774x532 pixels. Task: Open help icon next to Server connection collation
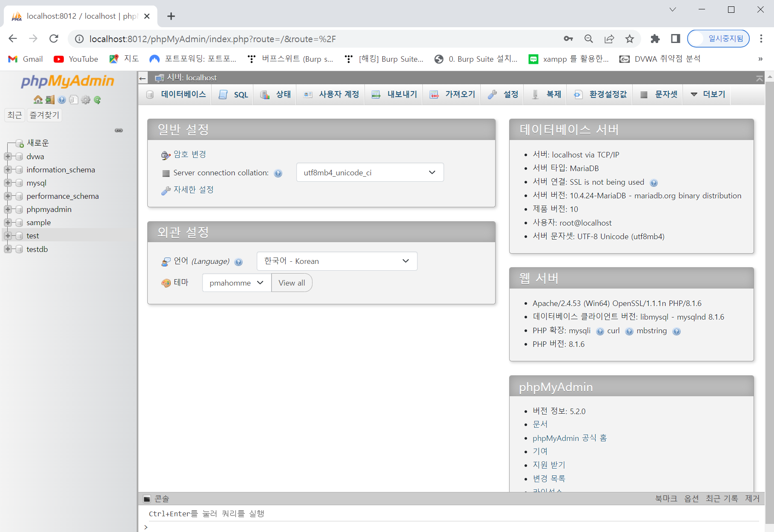coord(278,173)
